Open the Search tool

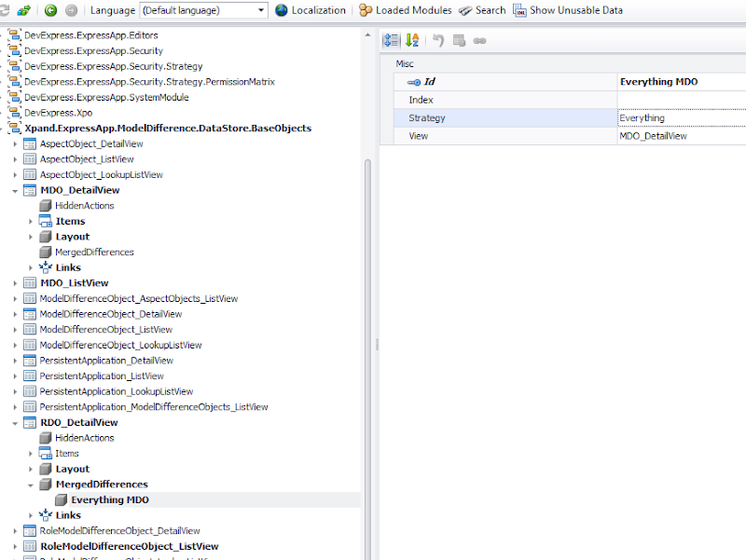tap(482, 10)
